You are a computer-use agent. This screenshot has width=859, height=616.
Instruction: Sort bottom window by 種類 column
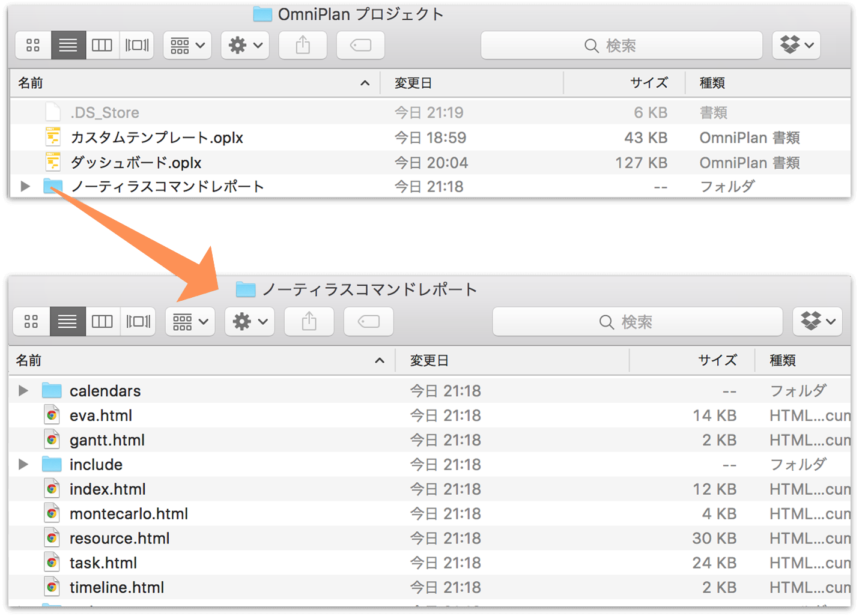803,360
